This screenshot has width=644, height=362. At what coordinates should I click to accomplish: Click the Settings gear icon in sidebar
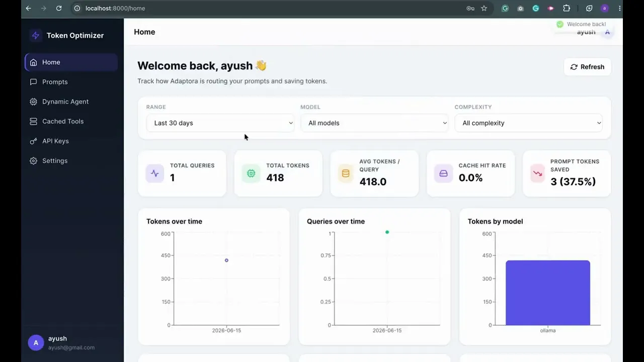click(33, 161)
